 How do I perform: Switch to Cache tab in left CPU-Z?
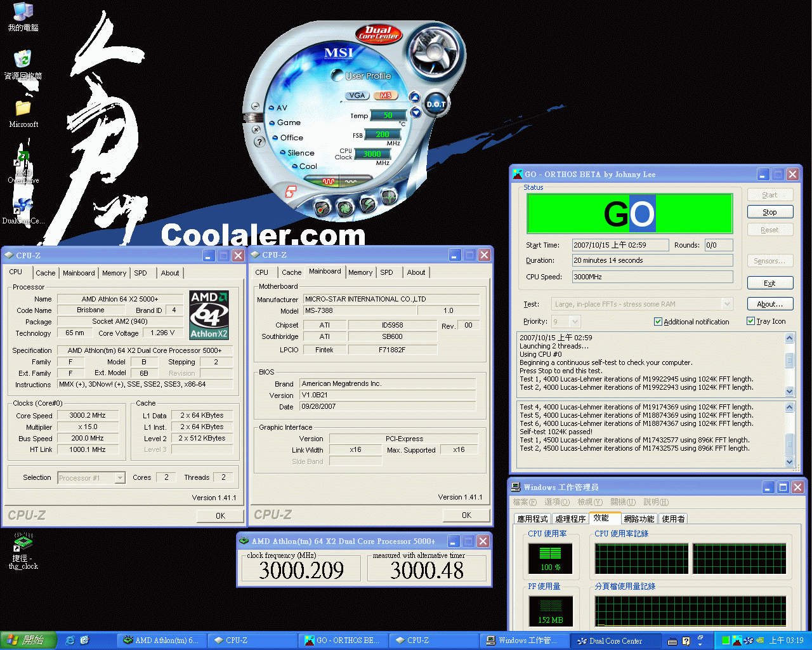pyautogui.click(x=45, y=273)
